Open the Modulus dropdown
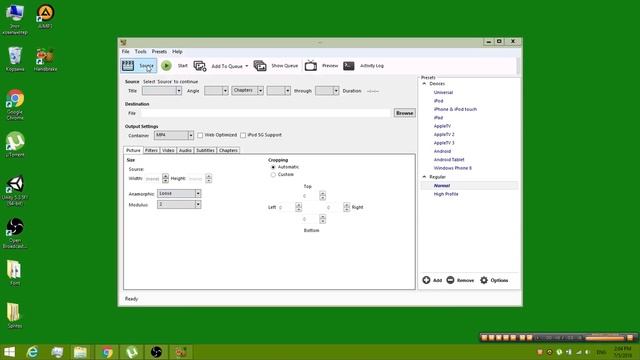The height and width of the screenshot is (360, 640). [179, 204]
